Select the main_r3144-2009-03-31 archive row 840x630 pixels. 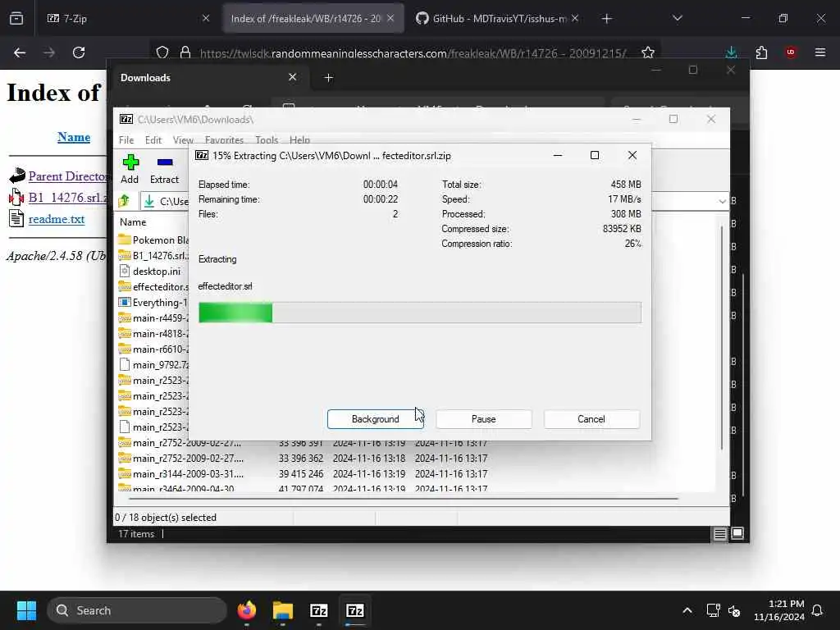pyautogui.click(x=303, y=473)
